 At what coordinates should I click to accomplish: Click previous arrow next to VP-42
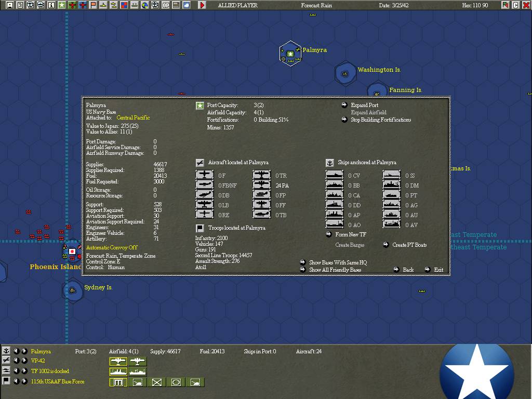coord(16,361)
